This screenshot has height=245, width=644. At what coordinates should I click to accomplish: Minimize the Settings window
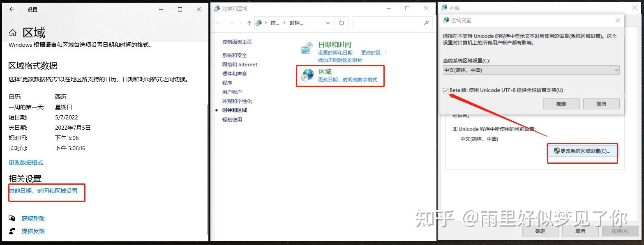pos(161,9)
